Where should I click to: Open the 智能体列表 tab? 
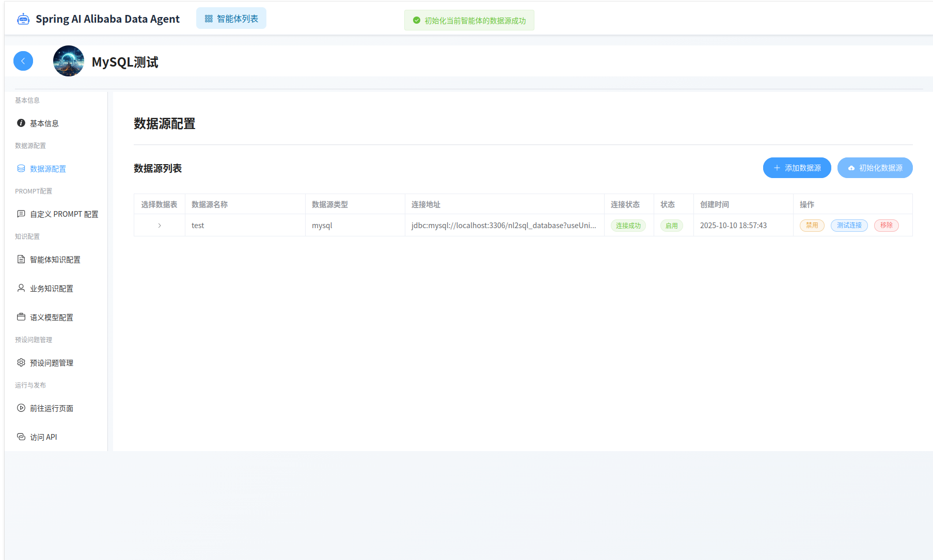(x=231, y=19)
